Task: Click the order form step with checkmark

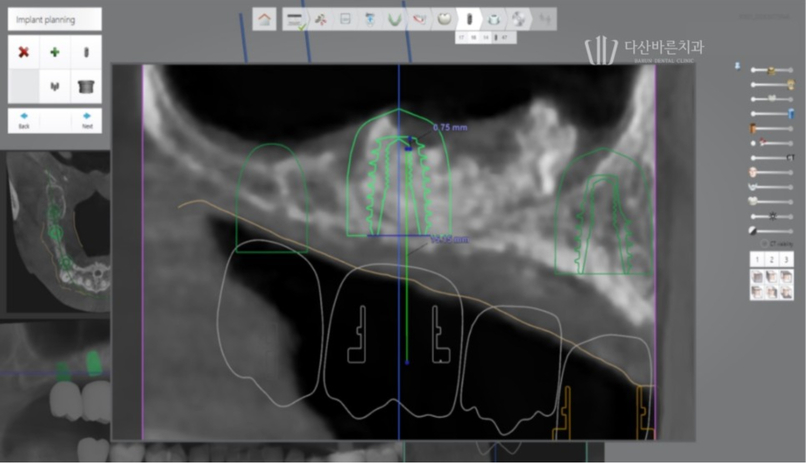Action: point(294,18)
